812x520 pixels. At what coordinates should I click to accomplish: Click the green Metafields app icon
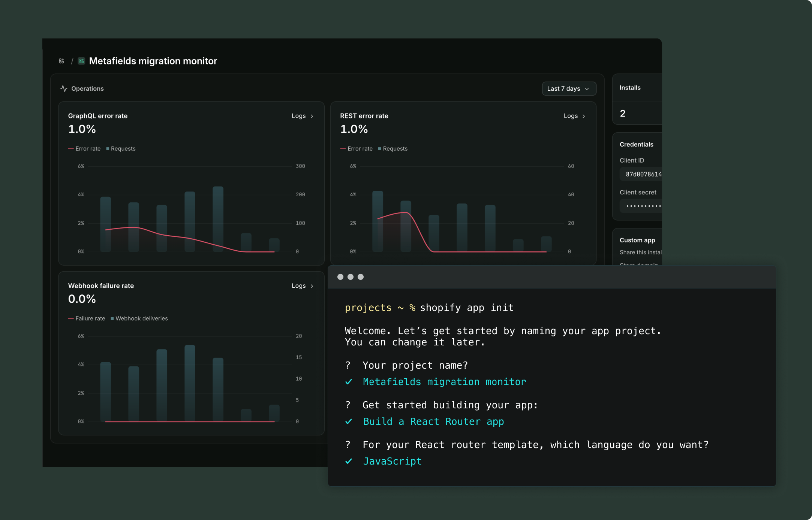click(x=81, y=61)
